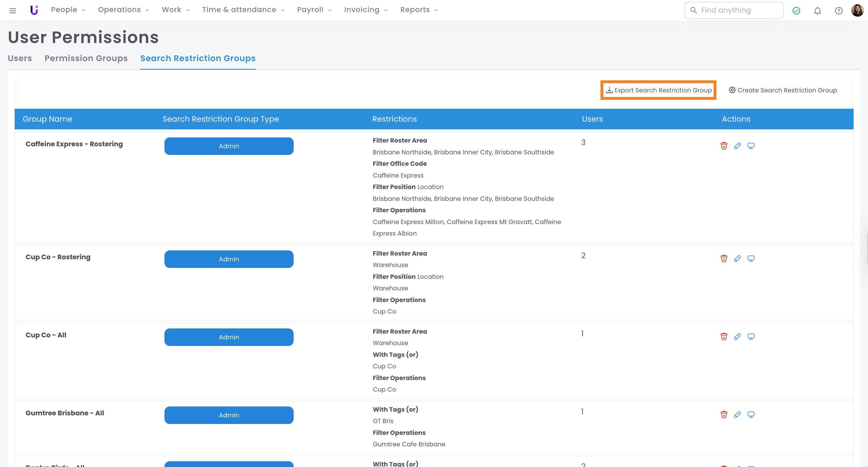This screenshot has width=868, height=467.
Task: Open the help question mark icon
Action: tap(838, 10)
